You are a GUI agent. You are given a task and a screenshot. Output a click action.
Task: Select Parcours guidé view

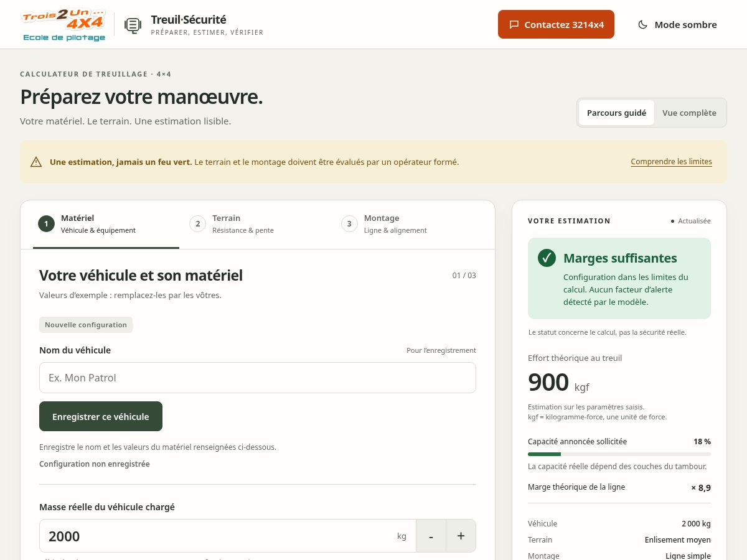(616, 113)
